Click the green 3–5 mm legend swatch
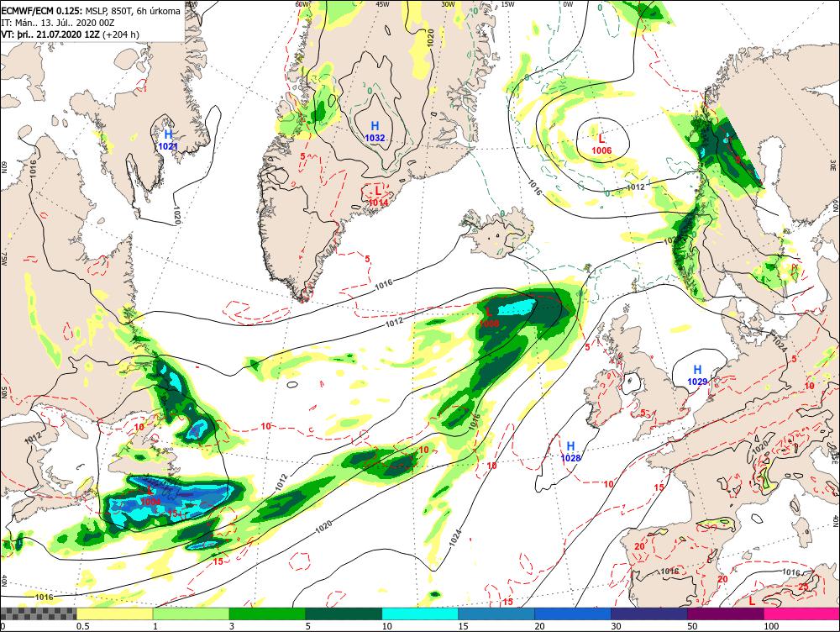The height and width of the screenshot is (632, 840). [267, 614]
